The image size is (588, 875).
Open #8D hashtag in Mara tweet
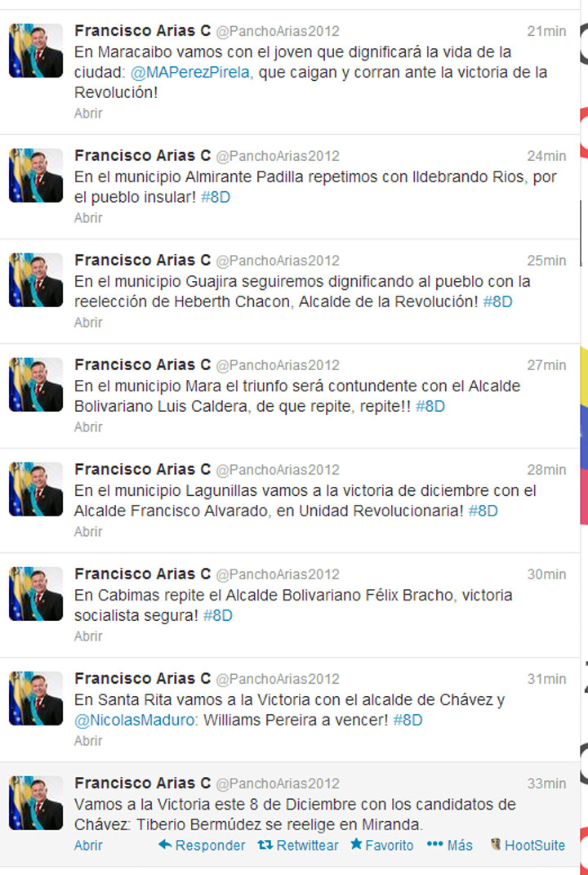pyautogui.click(x=430, y=406)
